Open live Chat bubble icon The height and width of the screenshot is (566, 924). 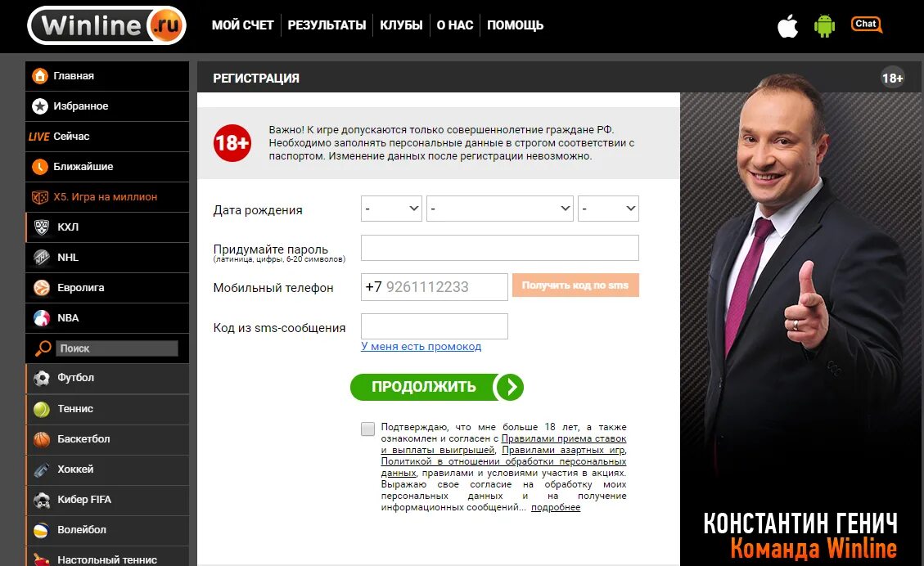pyautogui.click(x=866, y=25)
